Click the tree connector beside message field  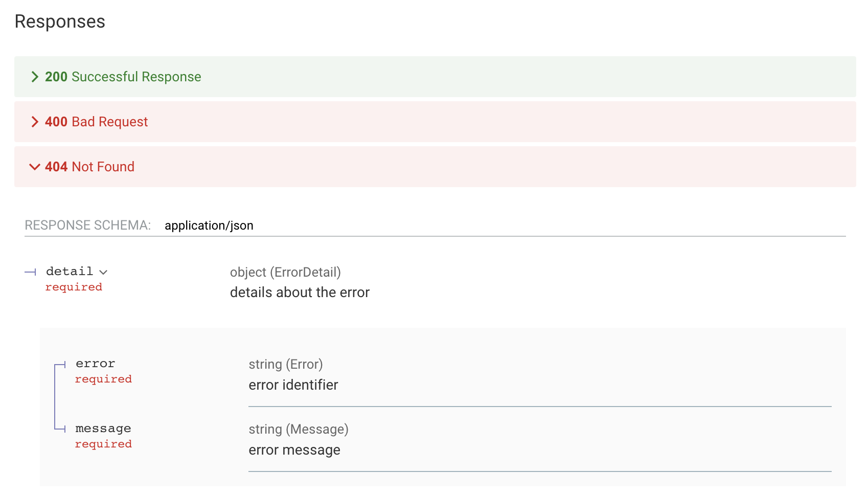point(60,430)
